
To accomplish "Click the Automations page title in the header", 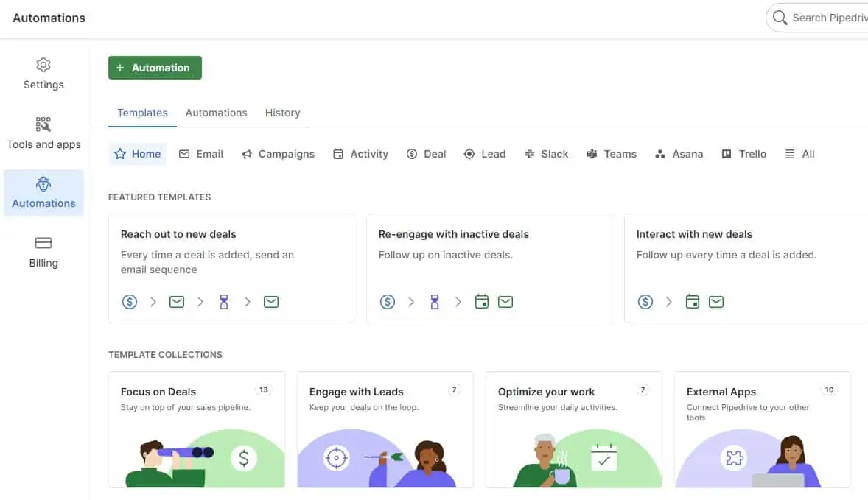I will coord(49,18).
